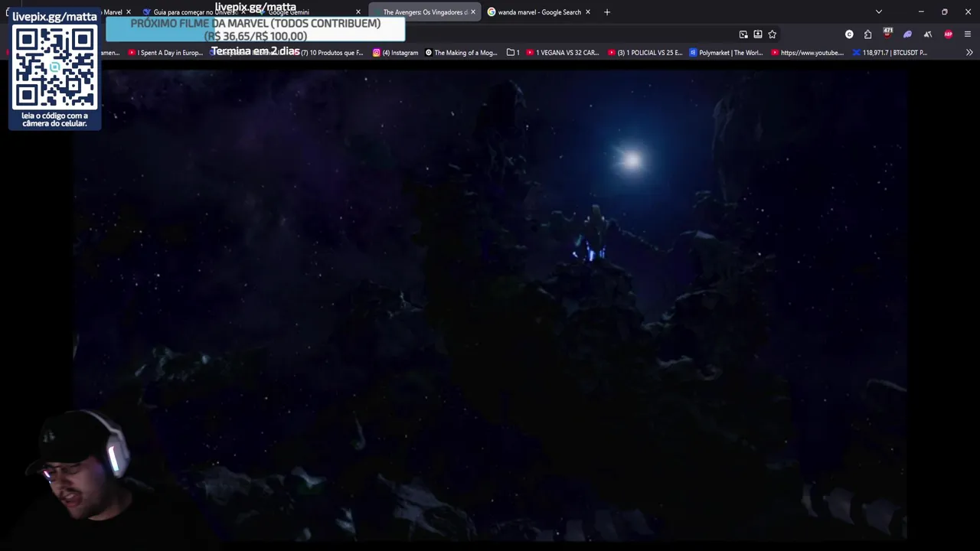
Task: Expand the tab list dropdown arrow
Action: coord(879,12)
